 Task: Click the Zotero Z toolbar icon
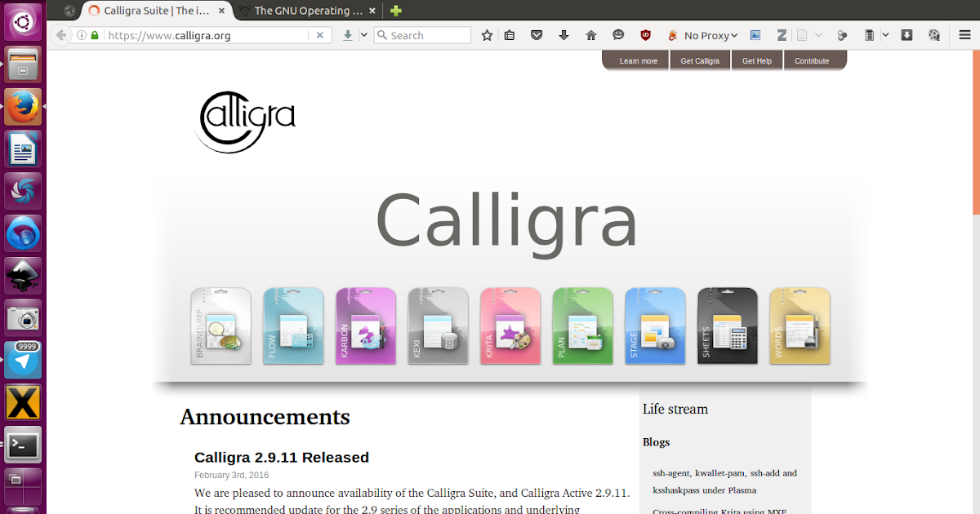(x=781, y=35)
